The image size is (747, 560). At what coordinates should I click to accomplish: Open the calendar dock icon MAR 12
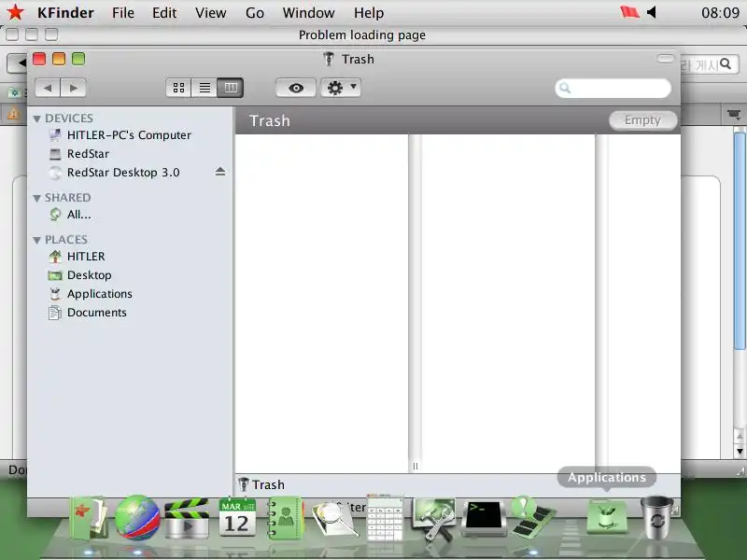click(x=237, y=518)
